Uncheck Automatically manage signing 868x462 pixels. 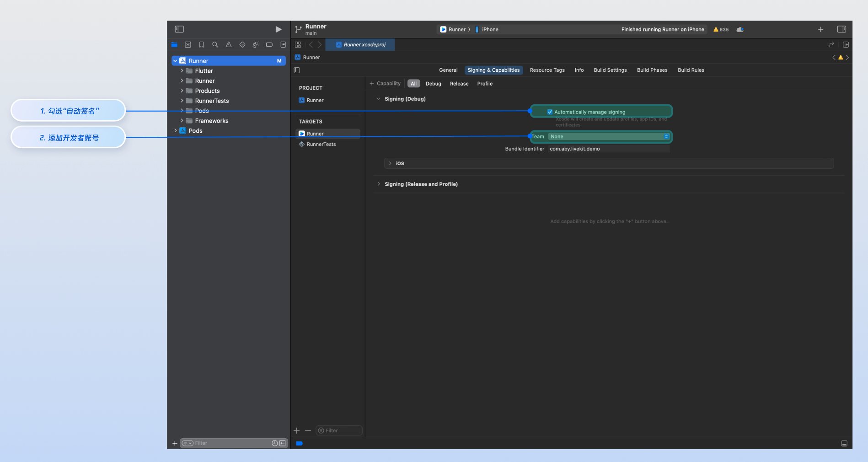click(x=550, y=112)
